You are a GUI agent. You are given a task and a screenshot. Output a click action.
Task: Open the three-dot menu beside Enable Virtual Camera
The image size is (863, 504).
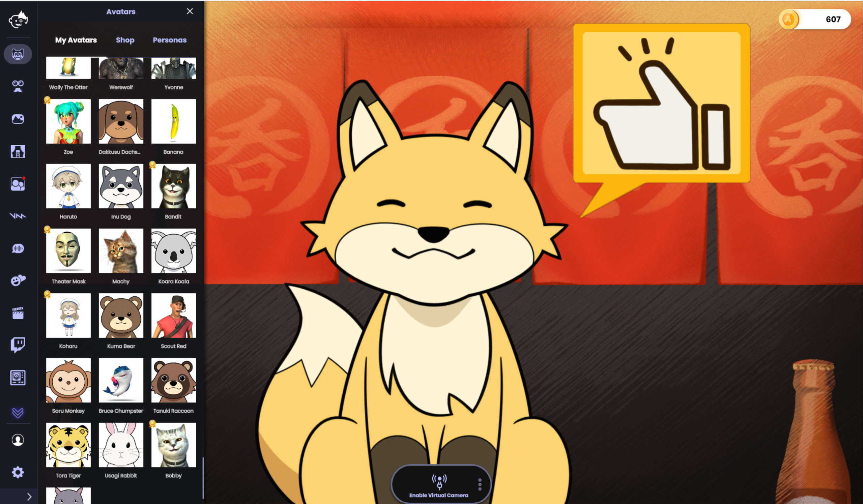480,484
